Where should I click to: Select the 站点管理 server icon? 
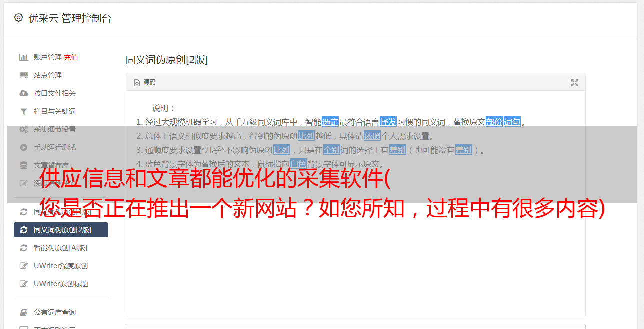(23, 75)
